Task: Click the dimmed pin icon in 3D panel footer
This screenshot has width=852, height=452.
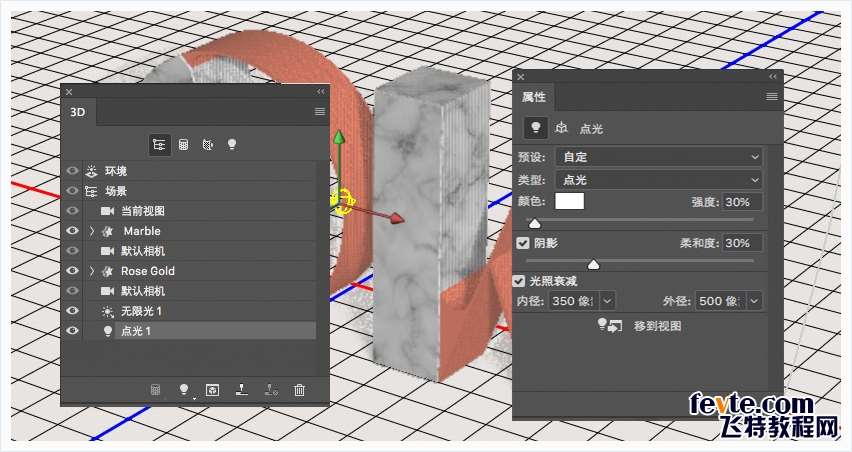Action: click(x=271, y=390)
